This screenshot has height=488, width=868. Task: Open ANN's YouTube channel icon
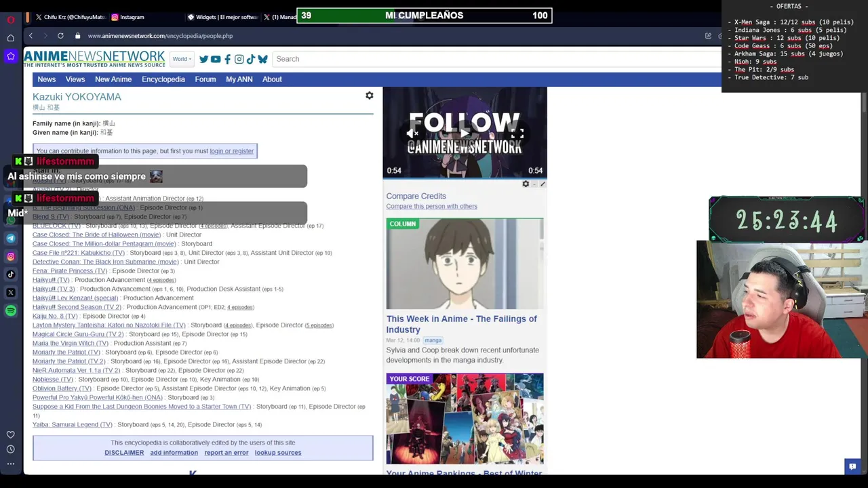point(216,59)
